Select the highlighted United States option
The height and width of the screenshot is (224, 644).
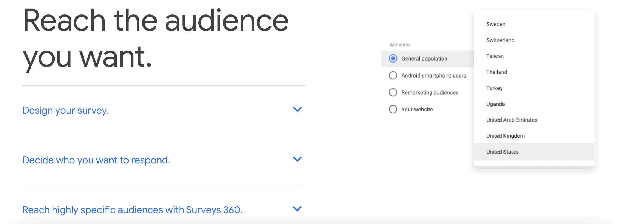point(502,152)
